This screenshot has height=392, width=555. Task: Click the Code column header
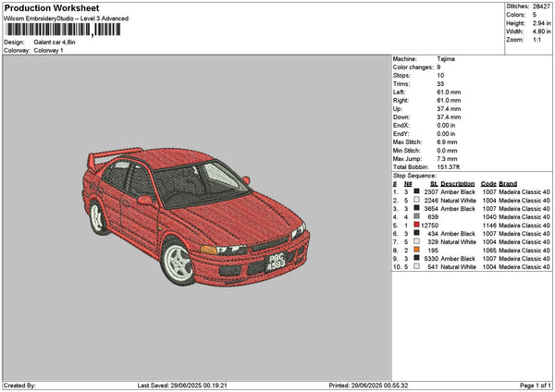488,183
